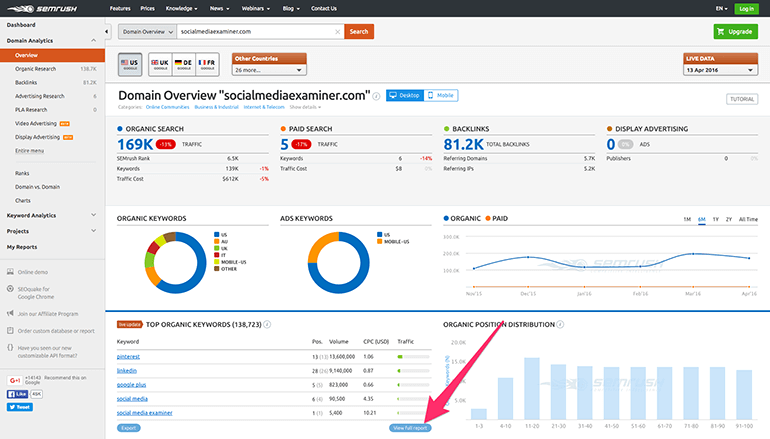Click the Export button
Image resolution: width=770 pixels, height=439 pixels.
click(x=129, y=428)
